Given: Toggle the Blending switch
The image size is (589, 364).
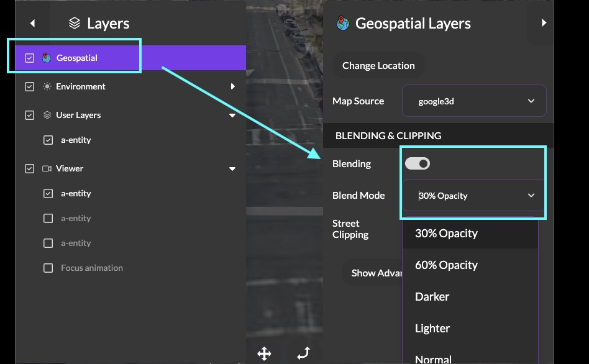Looking at the screenshot, I should coord(418,163).
